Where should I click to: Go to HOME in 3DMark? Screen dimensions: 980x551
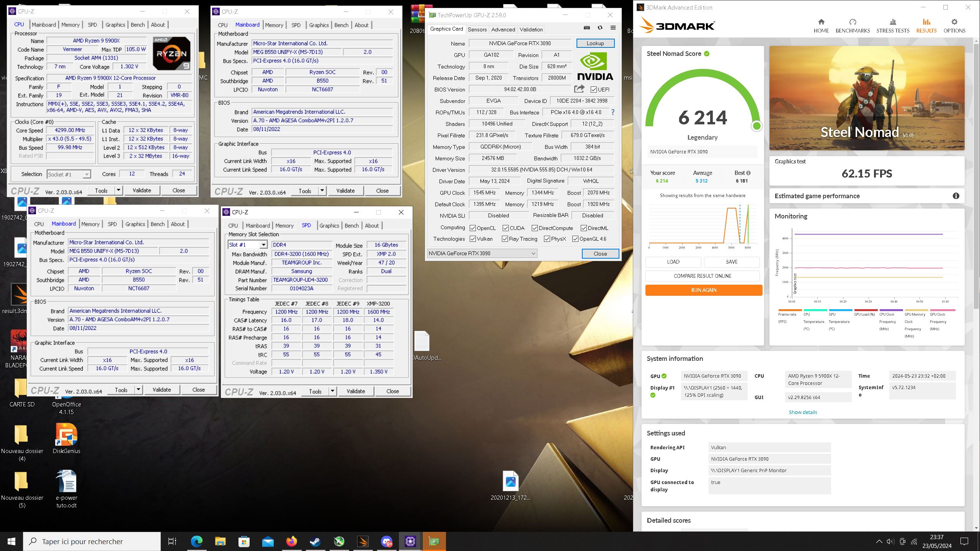coord(821,26)
